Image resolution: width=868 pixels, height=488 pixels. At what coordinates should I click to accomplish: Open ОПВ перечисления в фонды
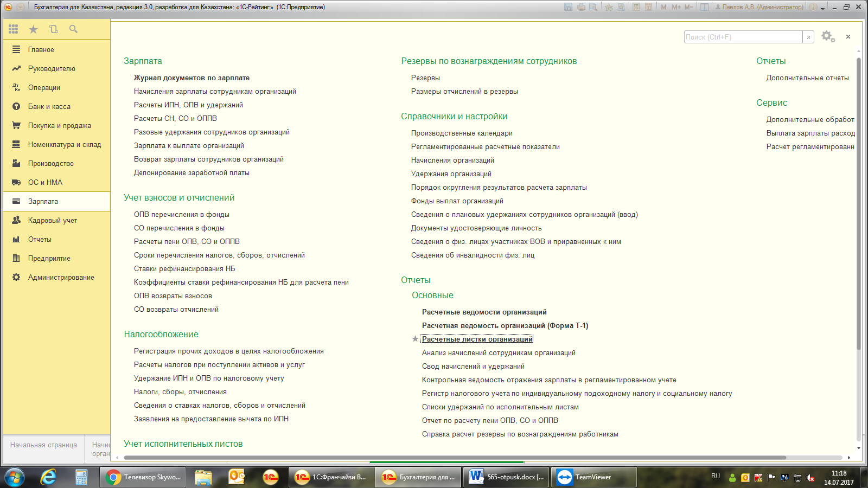tap(182, 214)
